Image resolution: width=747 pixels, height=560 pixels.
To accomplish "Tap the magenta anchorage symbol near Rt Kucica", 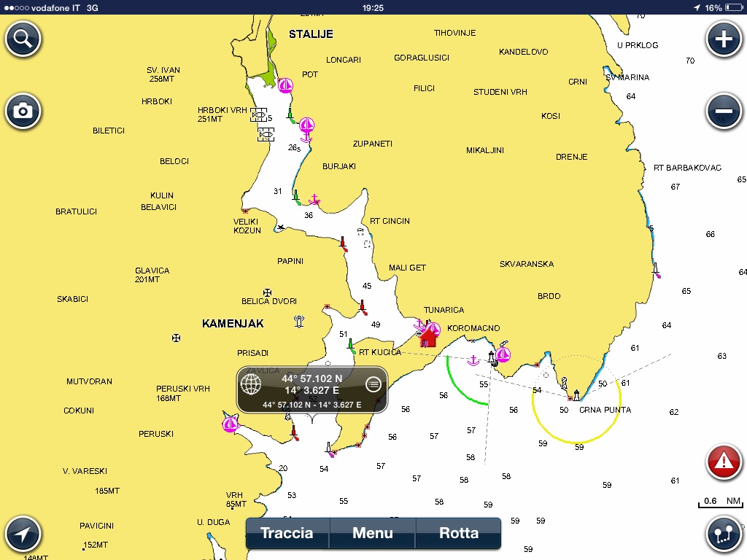I will pyautogui.click(x=473, y=360).
